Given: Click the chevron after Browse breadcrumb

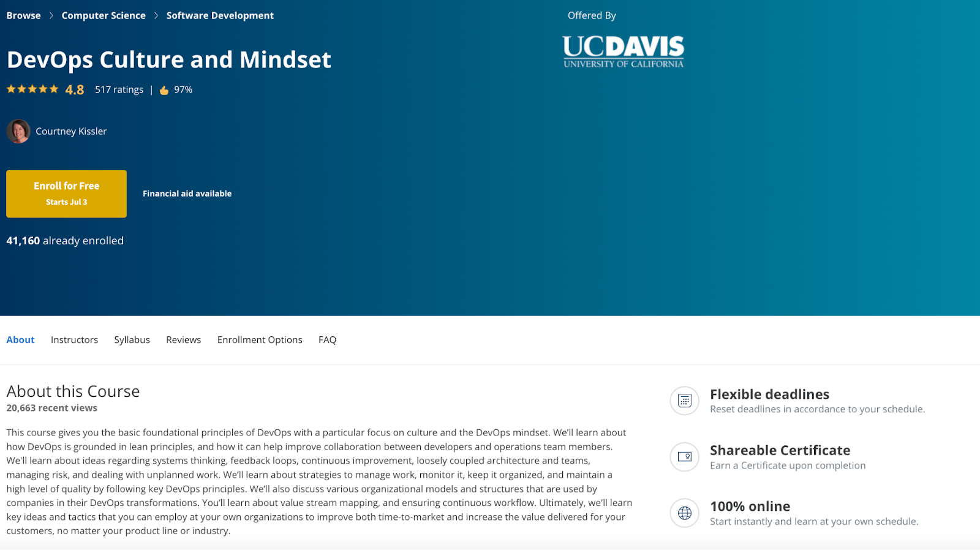Looking at the screenshot, I should click(x=51, y=15).
